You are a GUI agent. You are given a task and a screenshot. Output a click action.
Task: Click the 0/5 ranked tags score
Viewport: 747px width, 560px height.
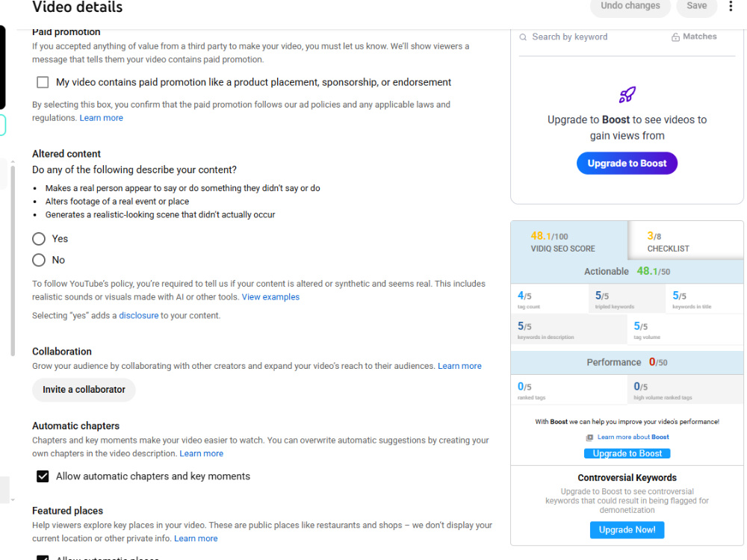[x=568, y=390]
